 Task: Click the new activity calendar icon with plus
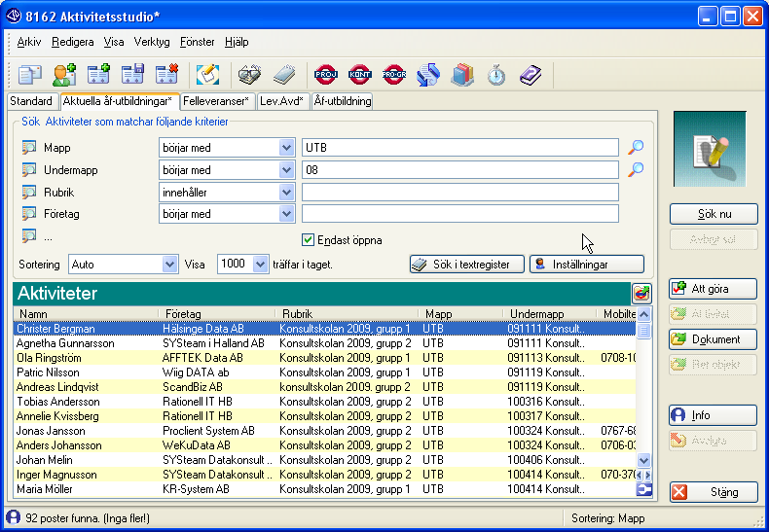pyautogui.click(x=98, y=75)
